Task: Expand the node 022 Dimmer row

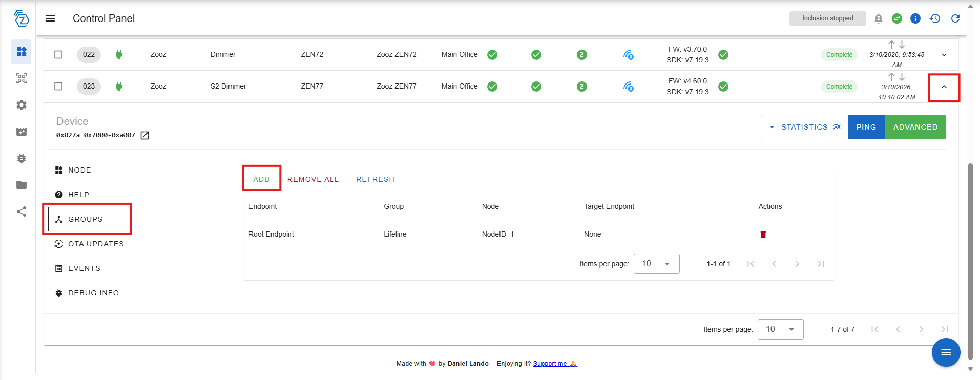Action: pyautogui.click(x=944, y=55)
